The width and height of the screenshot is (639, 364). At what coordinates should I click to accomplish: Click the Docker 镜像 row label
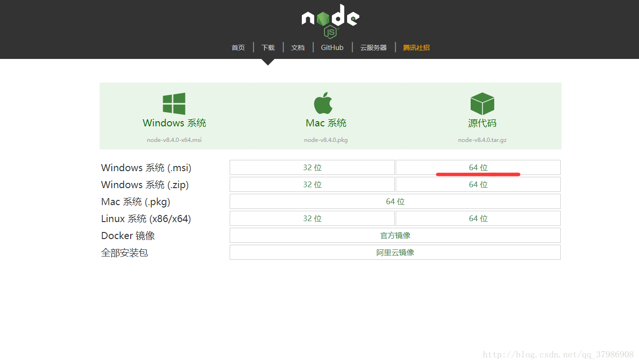pyautogui.click(x=128, y=236)
